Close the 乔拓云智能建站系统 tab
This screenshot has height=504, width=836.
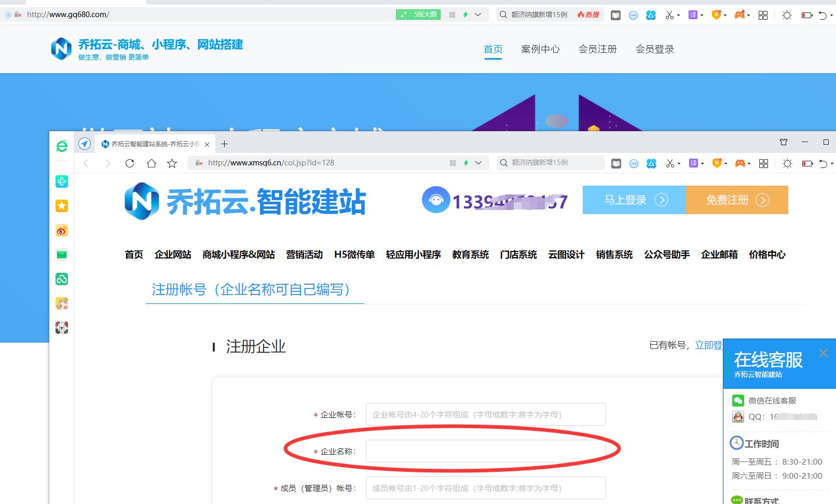(x=207, y=144)
